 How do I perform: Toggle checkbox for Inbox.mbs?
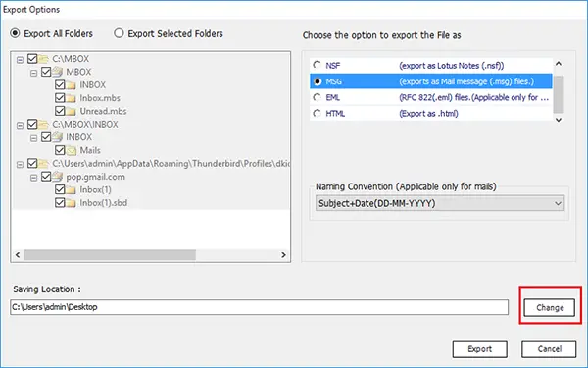click(60, 97)
